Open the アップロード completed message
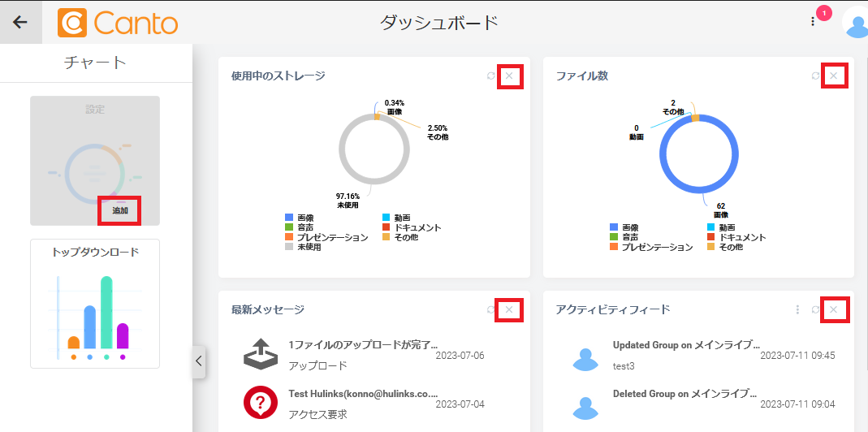 pos(361,355)
